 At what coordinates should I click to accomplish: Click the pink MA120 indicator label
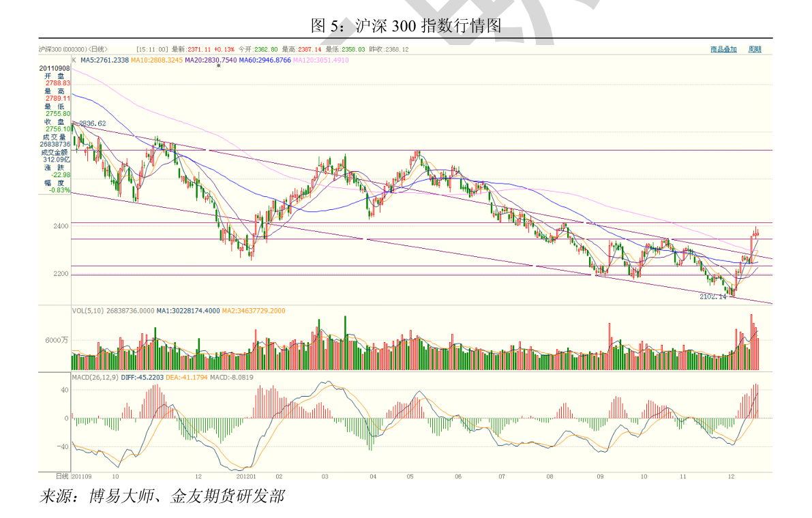320,60
